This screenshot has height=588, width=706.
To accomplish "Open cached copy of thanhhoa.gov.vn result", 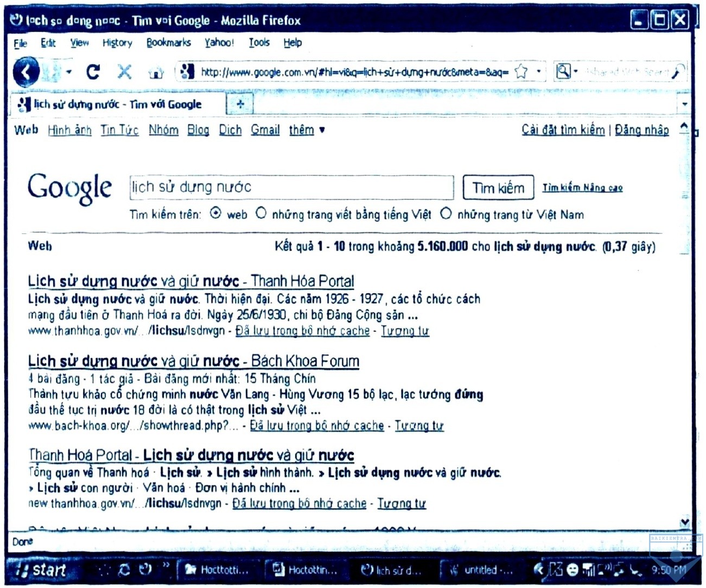I will [x=302, y=331].
